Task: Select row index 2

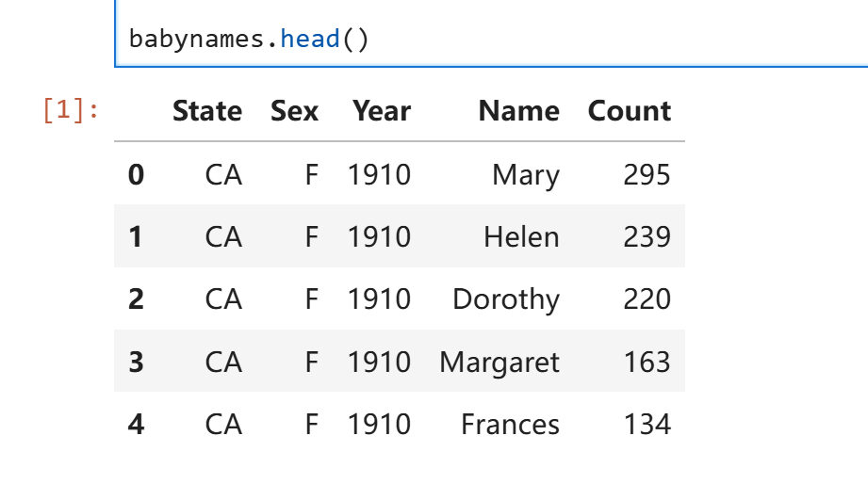Action: click(x=136, y=299)
